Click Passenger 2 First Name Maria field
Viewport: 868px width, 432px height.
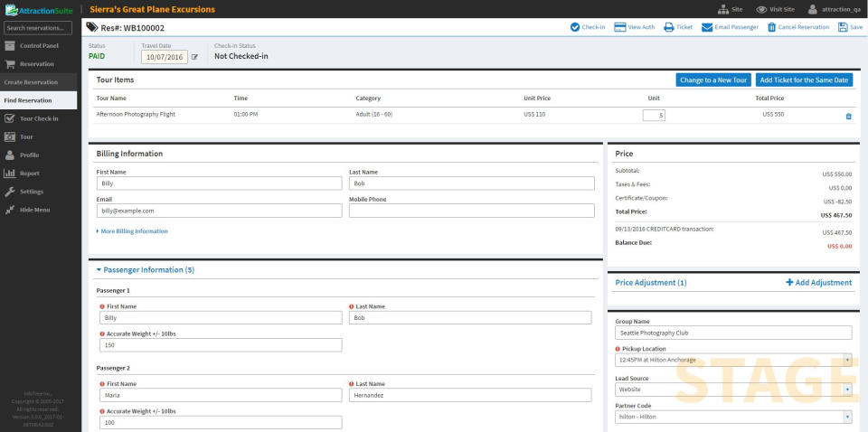[x=221, y=395]
